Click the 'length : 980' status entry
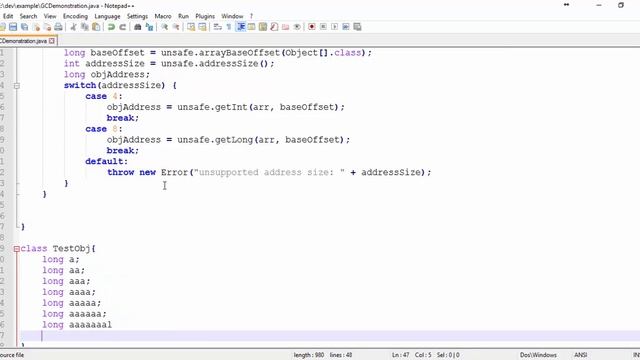 pyautogui.click(x=309, y=355)
